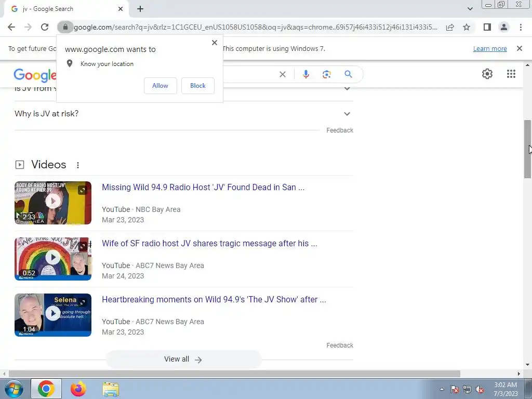This screenshot has width=532, height=399.
Task: Click 'NBC Bay Area' source text
Action: 158,209
